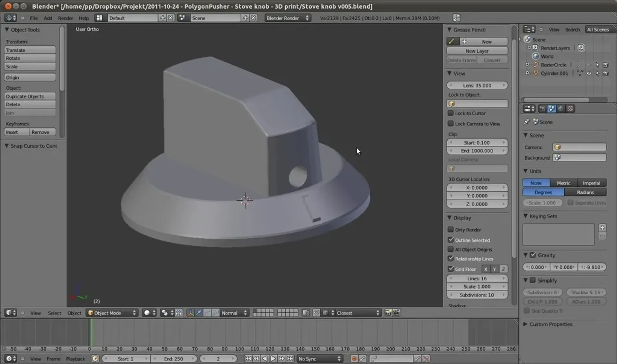Toggle the 3D manipulator widget icon

point(190,313)
